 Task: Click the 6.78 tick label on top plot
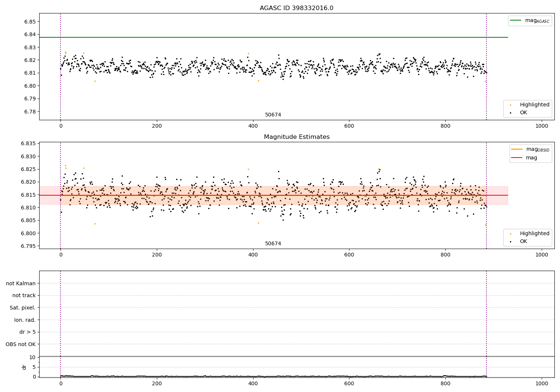click(x=29, y=112)
